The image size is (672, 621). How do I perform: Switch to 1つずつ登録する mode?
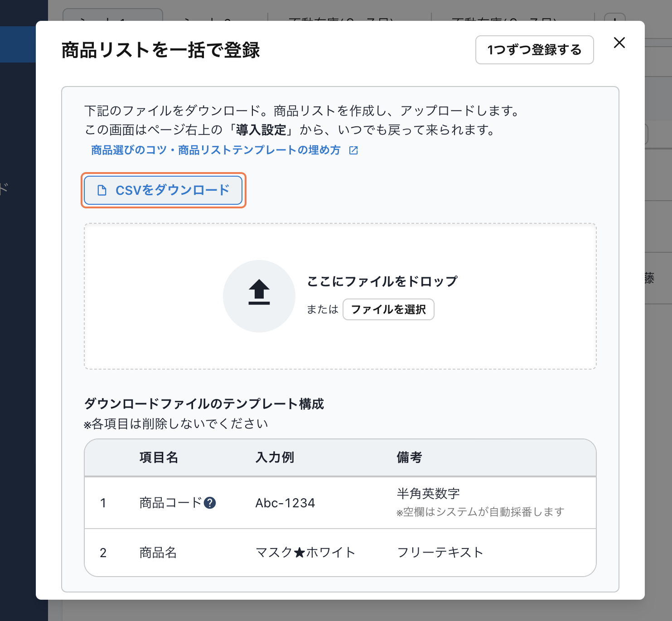pyautogui.click(x=534, y=50)
